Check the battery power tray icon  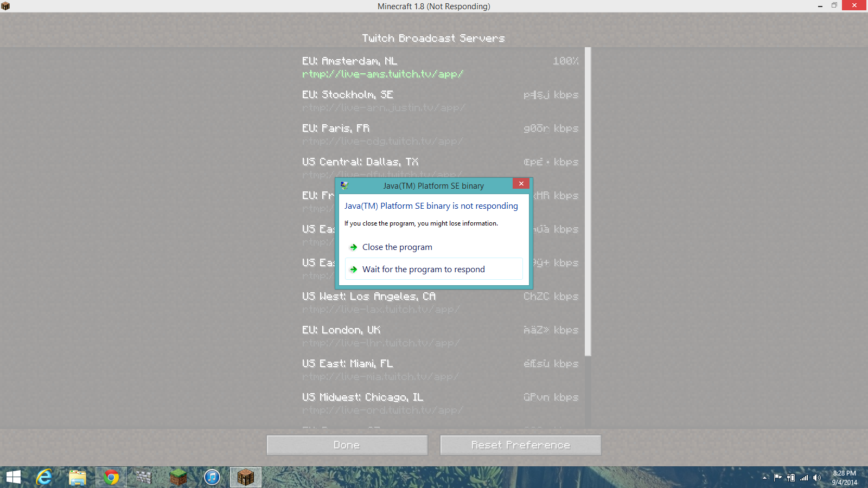pos(791,478)
